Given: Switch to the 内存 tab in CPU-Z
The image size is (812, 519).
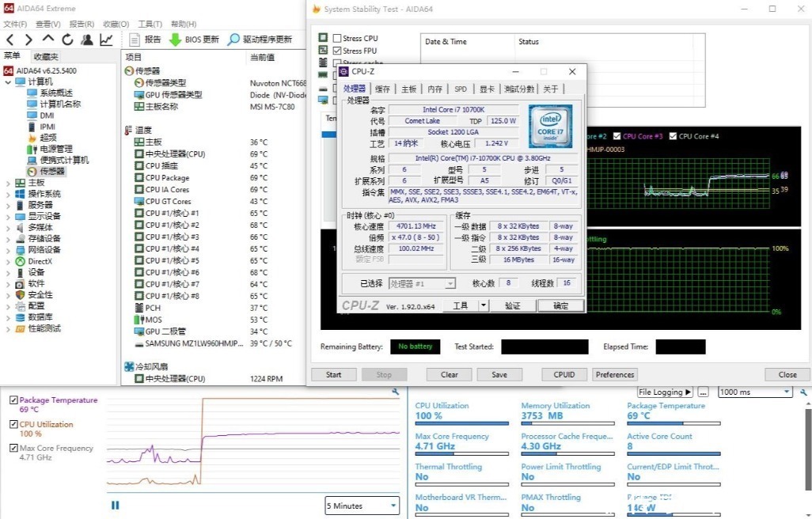Looking at the screenshot, I should (434, 89).
